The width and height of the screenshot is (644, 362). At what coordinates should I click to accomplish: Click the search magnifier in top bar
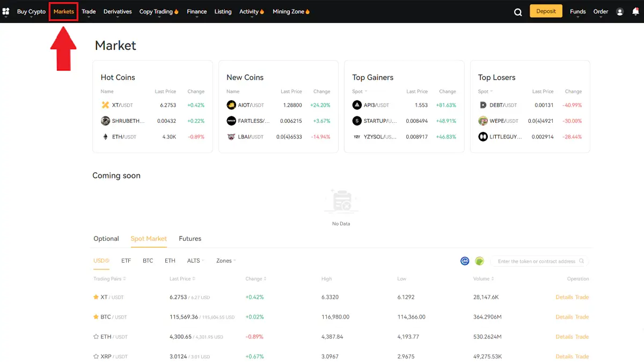tap(518, 12)
